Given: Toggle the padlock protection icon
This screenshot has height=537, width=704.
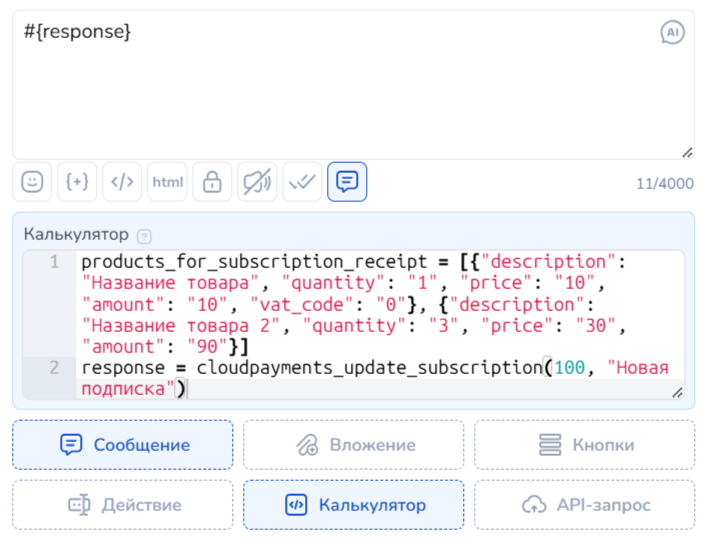Looking at the screenshot, I should point(212,182).
